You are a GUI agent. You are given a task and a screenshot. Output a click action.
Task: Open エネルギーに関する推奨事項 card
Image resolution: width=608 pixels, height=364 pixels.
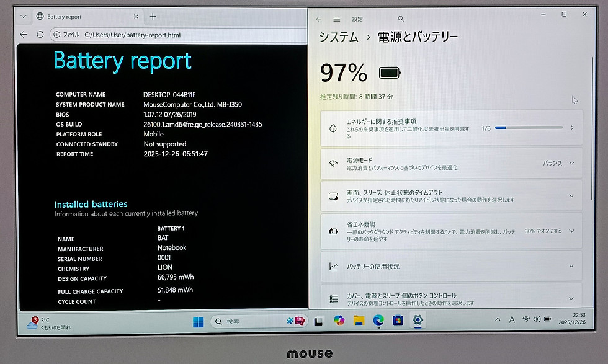point(452,128)
